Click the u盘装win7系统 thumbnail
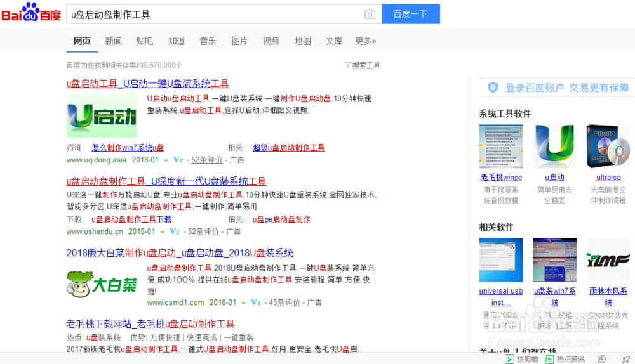Screen dimensions: 635x364 (x=554, y=260)
